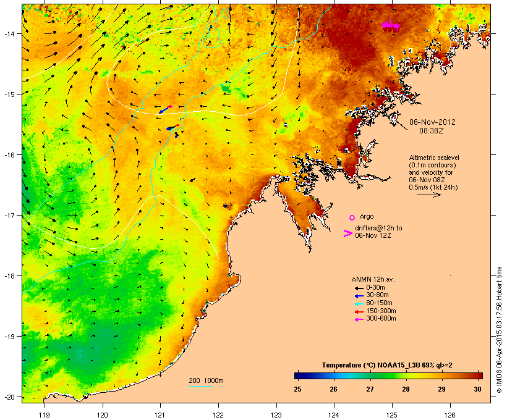Click the Altimetric sealevel caption text
The height and width of the screenshot is (420, 507).
pyautogui.click(x=434, y=157)
